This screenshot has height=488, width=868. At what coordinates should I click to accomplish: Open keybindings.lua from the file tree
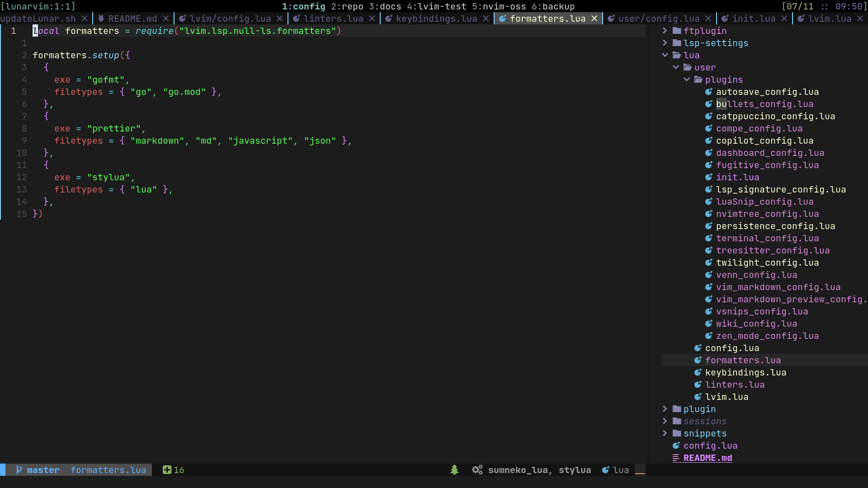click(x=745, y=372)
